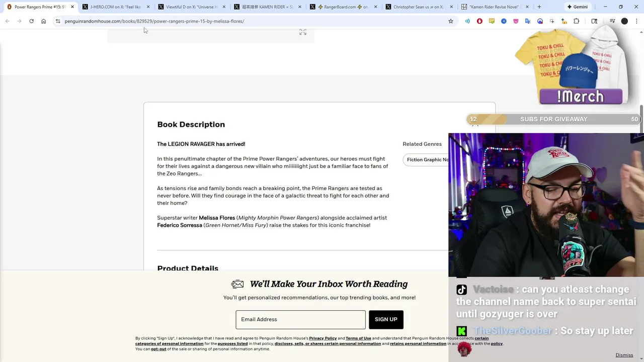Switch to the KAMEN RIDER × SU tab
This screenshot has height=362, width=644.
click(267, 7)
